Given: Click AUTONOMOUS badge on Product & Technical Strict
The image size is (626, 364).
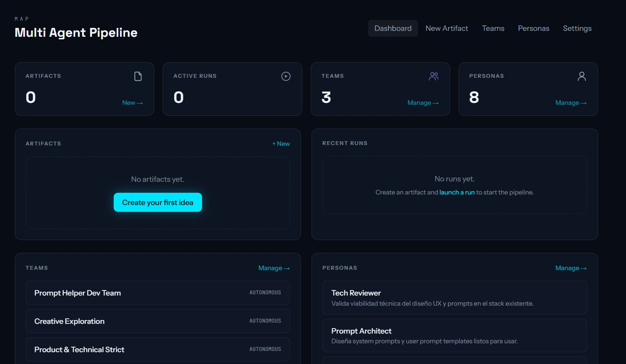Looking at the screenshot, I should (x=265, y=349).
